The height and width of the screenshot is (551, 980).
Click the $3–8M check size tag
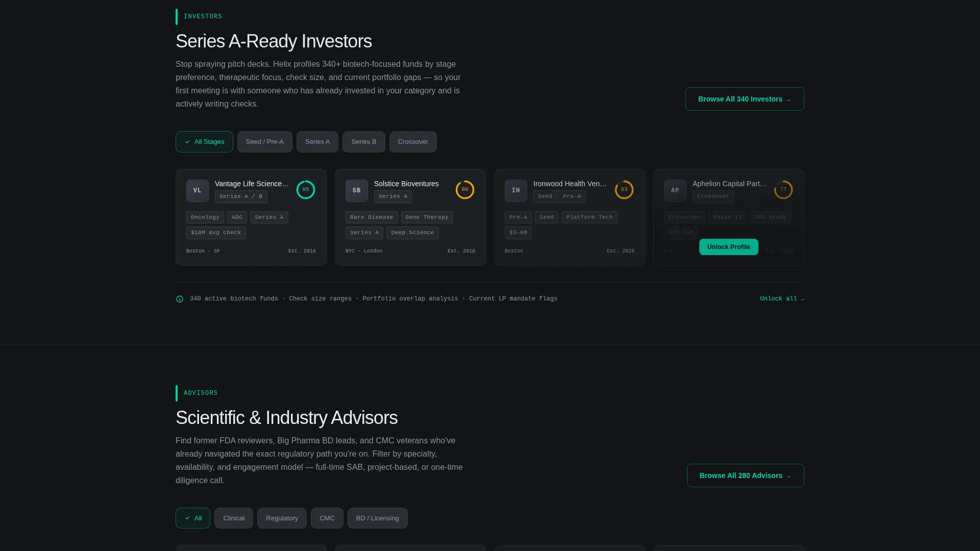click(x=518, y=233)
